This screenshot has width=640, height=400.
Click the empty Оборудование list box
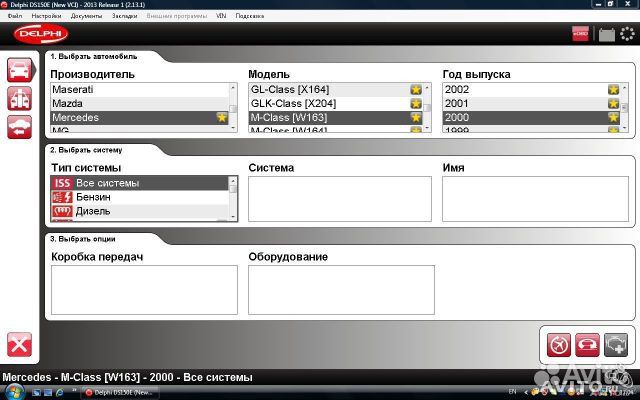(x=341, y=290)
